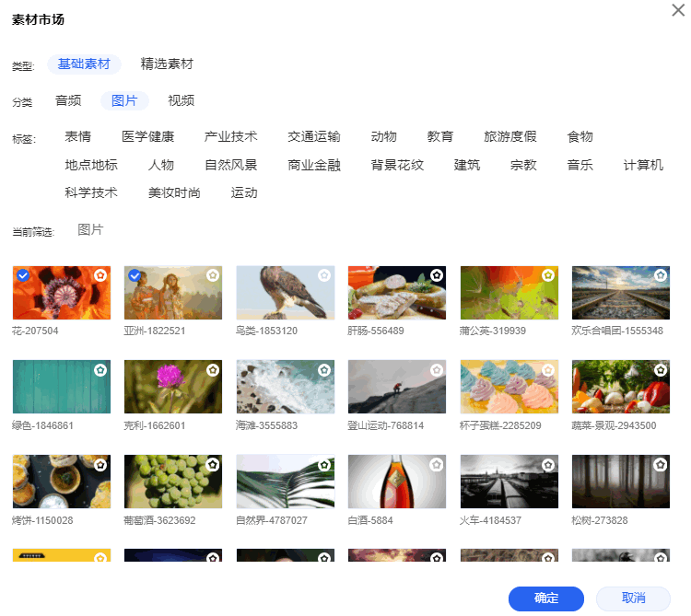Screen dimensions: 691x616
Task: Filter by 食物 tag
Action: [580, 137]
